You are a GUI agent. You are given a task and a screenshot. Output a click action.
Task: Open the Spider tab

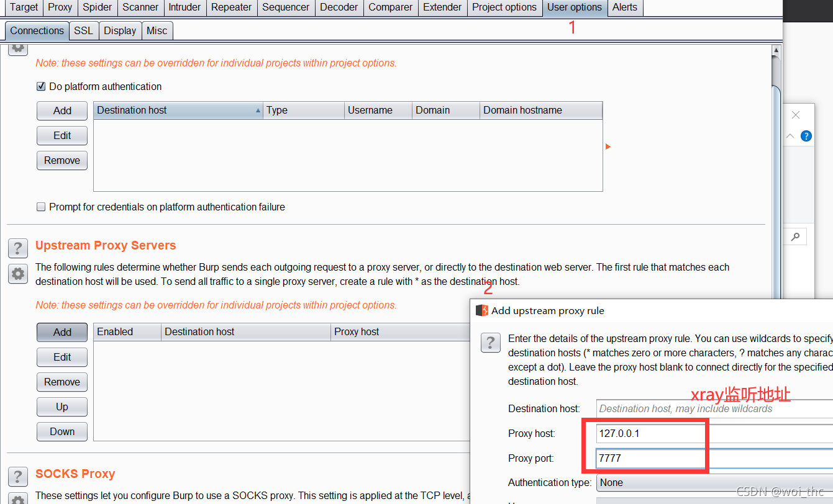click(98, 7)
